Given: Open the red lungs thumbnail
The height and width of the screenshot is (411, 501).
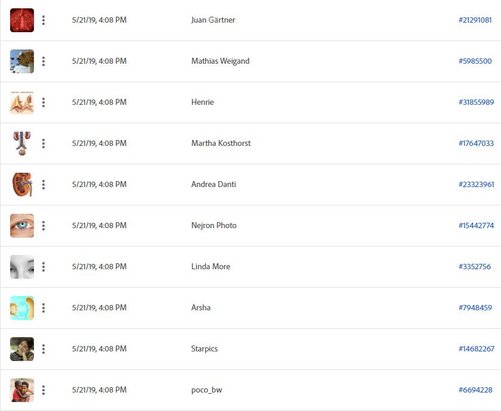Looking at the screenshot, I should point(22,20).
